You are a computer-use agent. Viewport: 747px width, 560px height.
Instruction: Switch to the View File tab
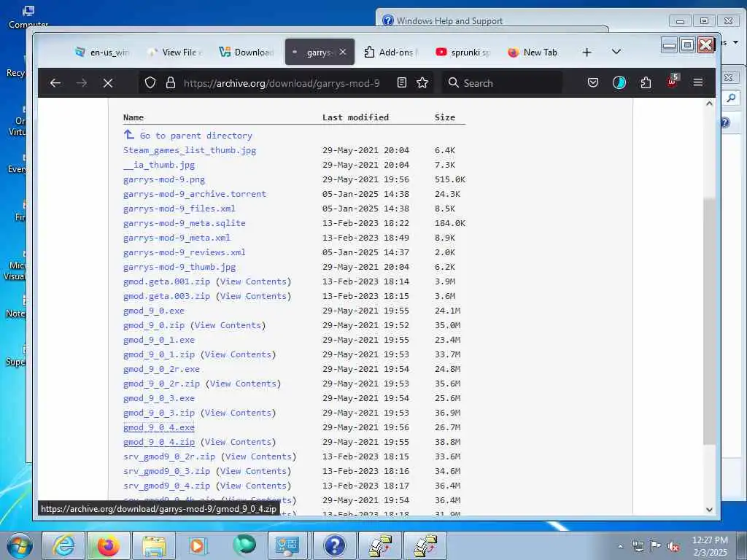tap(174, 52)
